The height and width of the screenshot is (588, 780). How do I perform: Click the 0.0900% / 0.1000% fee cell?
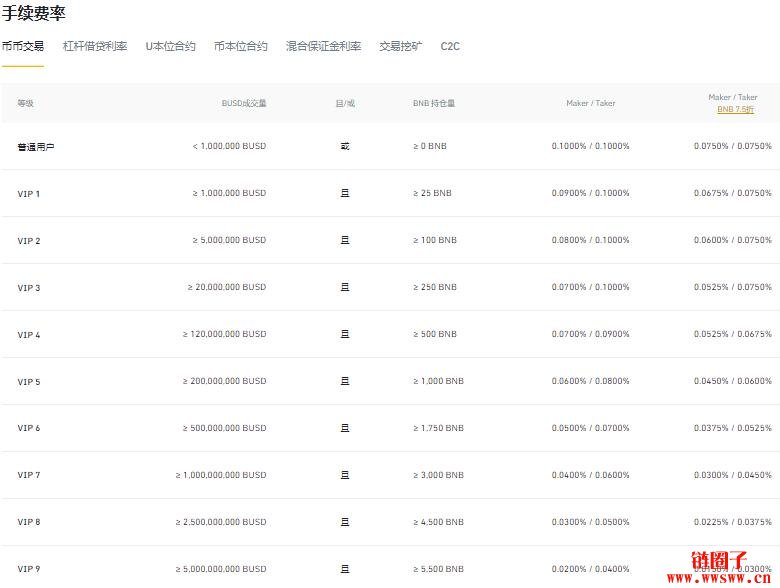click(590, 193)
